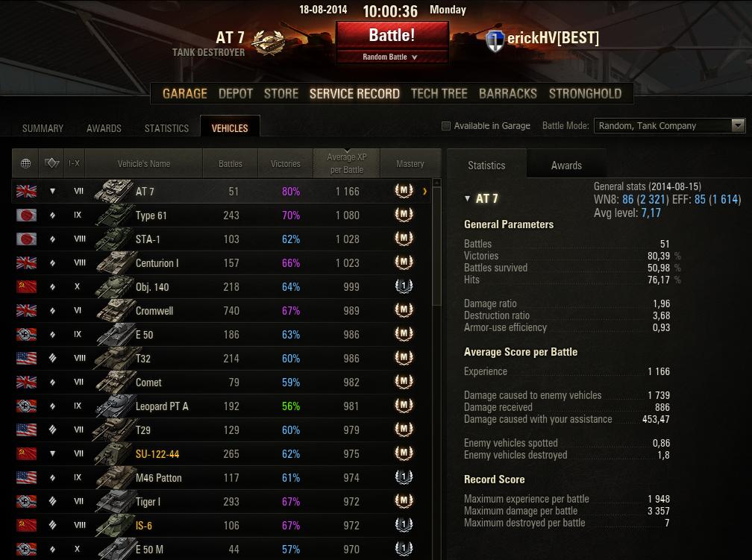Select the Type 61 tank thumbnail

114,215
